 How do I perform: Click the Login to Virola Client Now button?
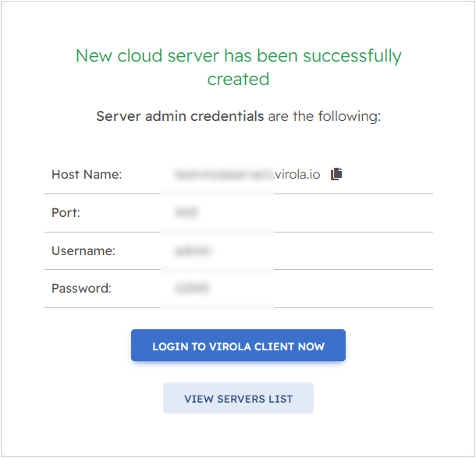(x=238, y=346)
